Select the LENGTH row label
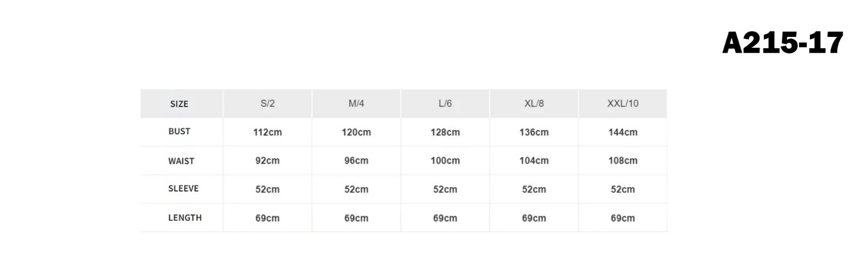The height and width of the screenshot is (262, 868). tap(185, 218)
